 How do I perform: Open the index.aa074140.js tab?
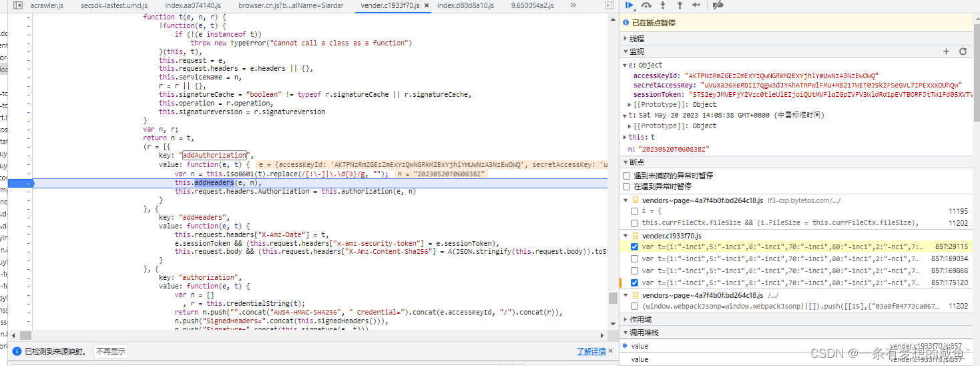tap(193, 5)
